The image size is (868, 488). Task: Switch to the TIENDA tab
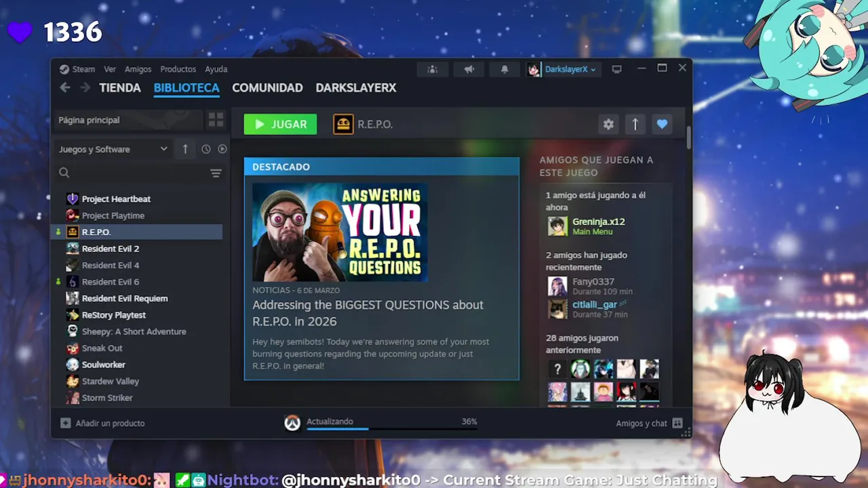(x=120, y=88)
